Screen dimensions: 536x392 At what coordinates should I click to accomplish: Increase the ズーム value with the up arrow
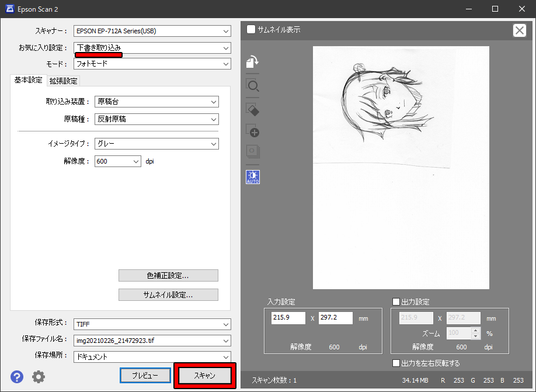pos(475,330)
